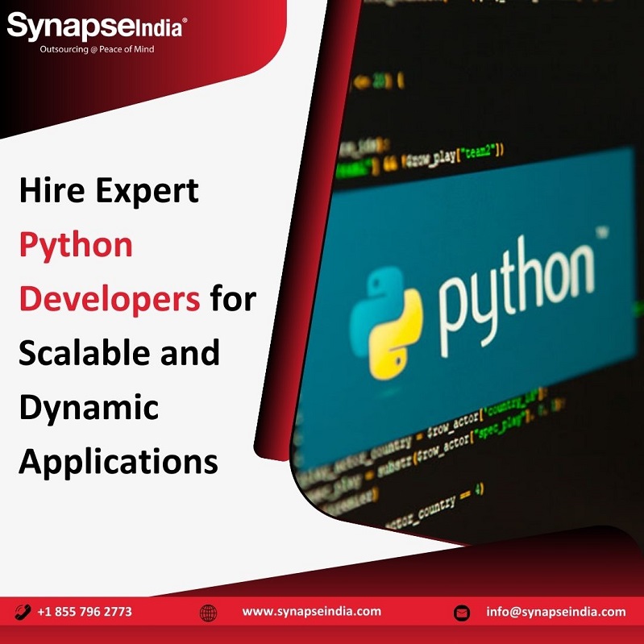This screenshot has height=644, width=644.
Task: Click the "Hire Expert" heading text
Action: tap(109, 191)
